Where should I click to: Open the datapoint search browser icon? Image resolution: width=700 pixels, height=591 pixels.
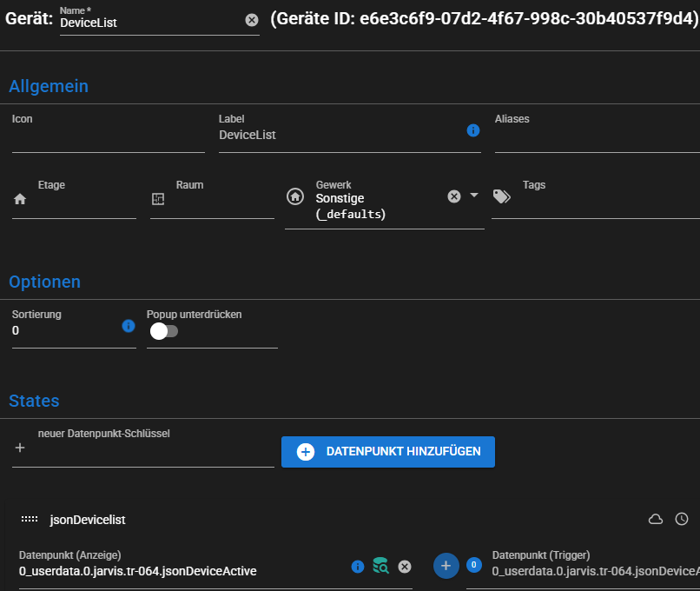(x=380, y=566)
